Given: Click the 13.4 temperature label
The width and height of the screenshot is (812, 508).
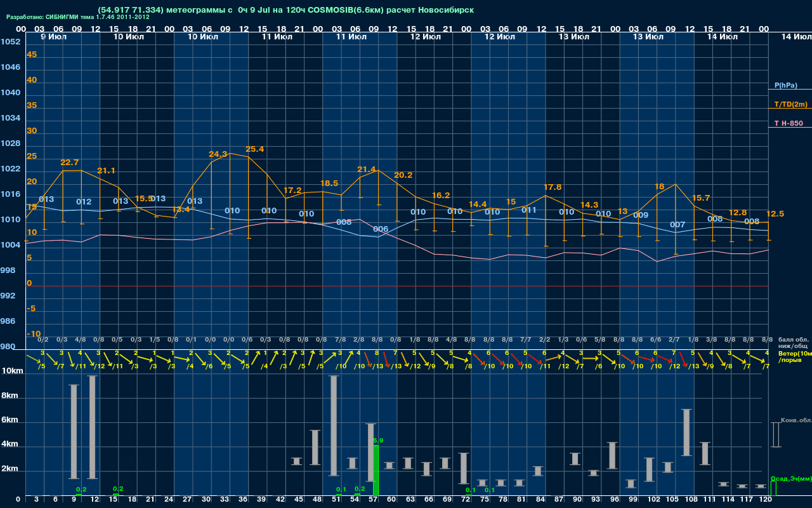Looking at the screenshot, I should click(x=181, y=210).
